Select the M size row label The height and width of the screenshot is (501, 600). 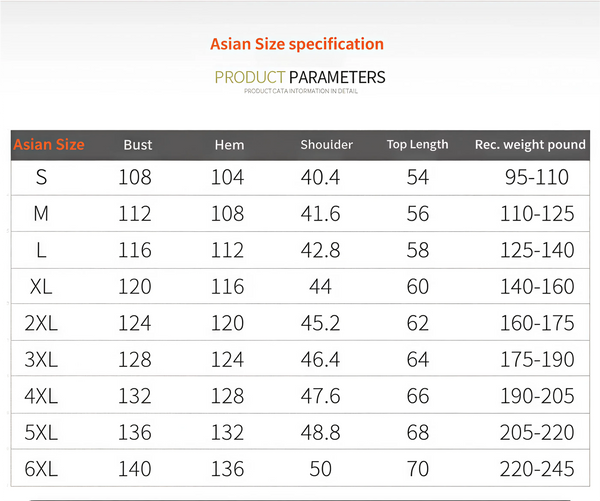click(x=41, y=214)
